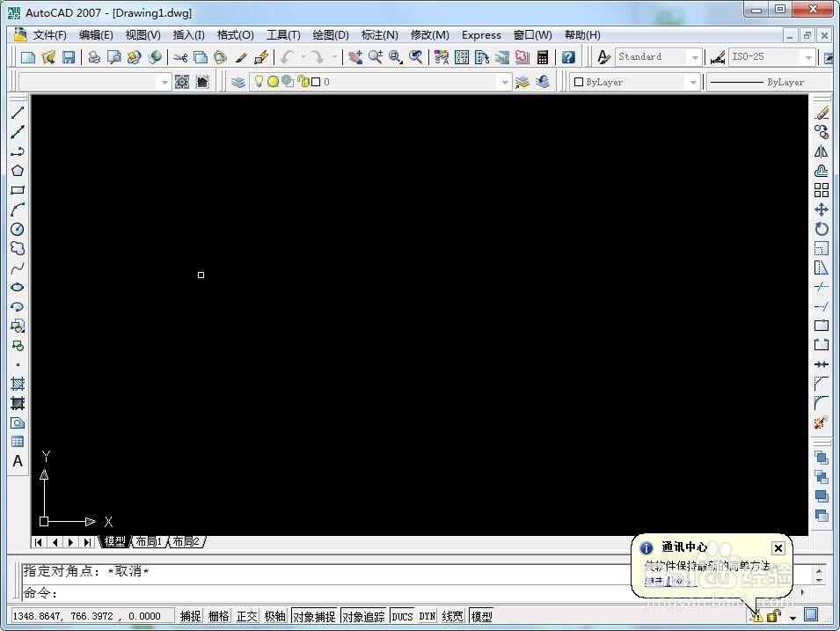Open status bar menu arrow
Viewport: 840px width, 631px height.
[793, 618]
